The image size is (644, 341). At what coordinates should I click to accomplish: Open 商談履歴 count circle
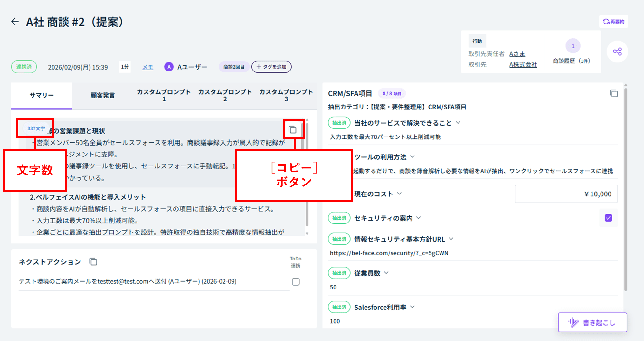pos(573,46)
